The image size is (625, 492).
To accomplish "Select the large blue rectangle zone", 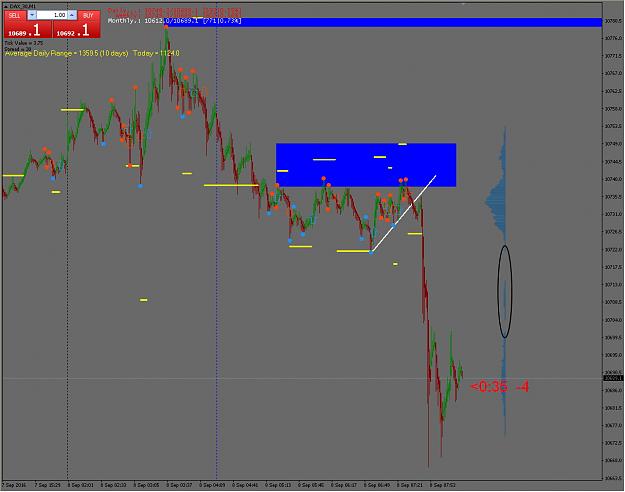I will [366, 165].
